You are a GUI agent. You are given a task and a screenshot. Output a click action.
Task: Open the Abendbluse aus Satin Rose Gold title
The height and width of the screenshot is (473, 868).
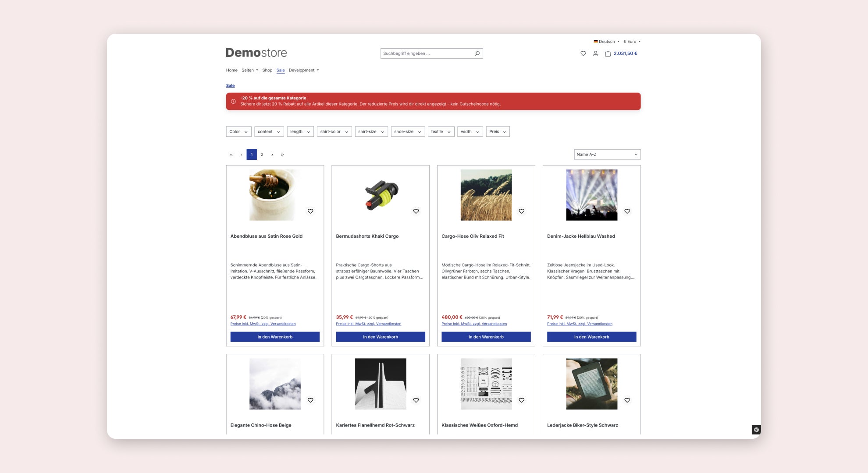[x=267, y=236]
